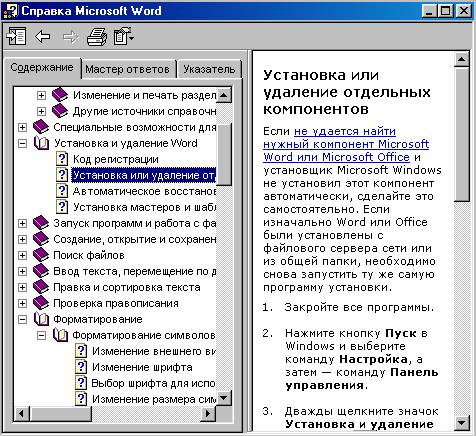Screen dimensions: 476x436
Task: Expand the Поиск файлов node
Action: (x=22, y=255)
